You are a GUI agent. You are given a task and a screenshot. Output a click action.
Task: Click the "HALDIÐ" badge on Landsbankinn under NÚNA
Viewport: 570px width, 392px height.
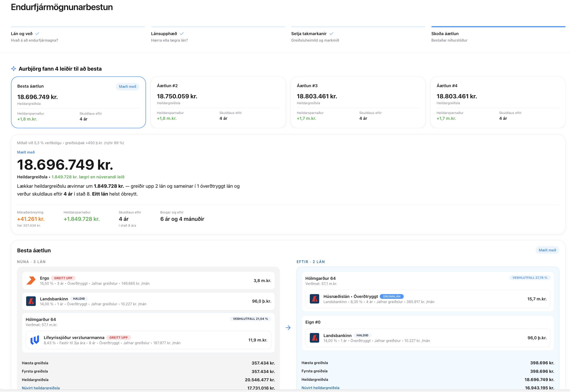coord(79,299)
